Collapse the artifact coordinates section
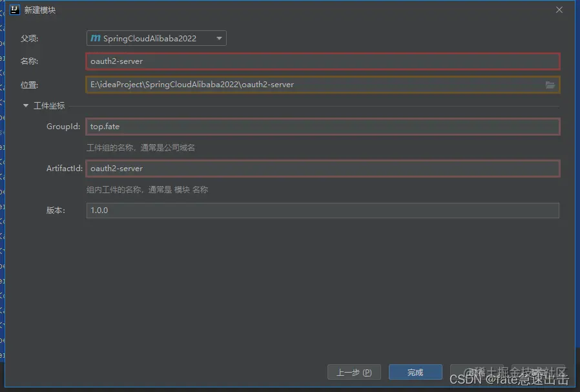Viewport: 580px width, 392px height. (x=26, y=106)
